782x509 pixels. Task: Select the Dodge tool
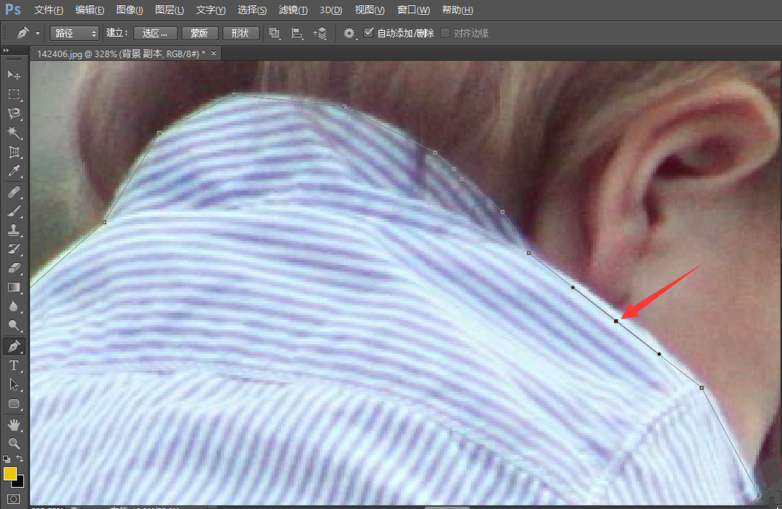(13, 326)
